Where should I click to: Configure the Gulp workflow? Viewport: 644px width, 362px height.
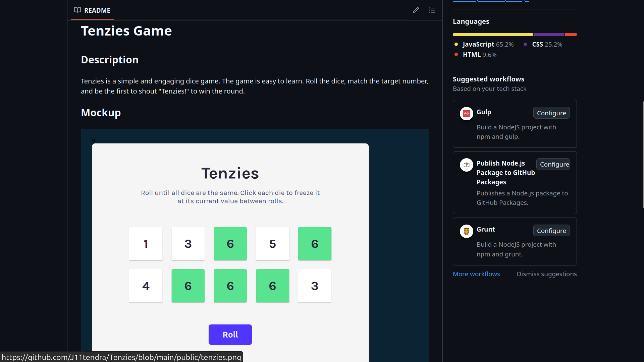(551, 113)
